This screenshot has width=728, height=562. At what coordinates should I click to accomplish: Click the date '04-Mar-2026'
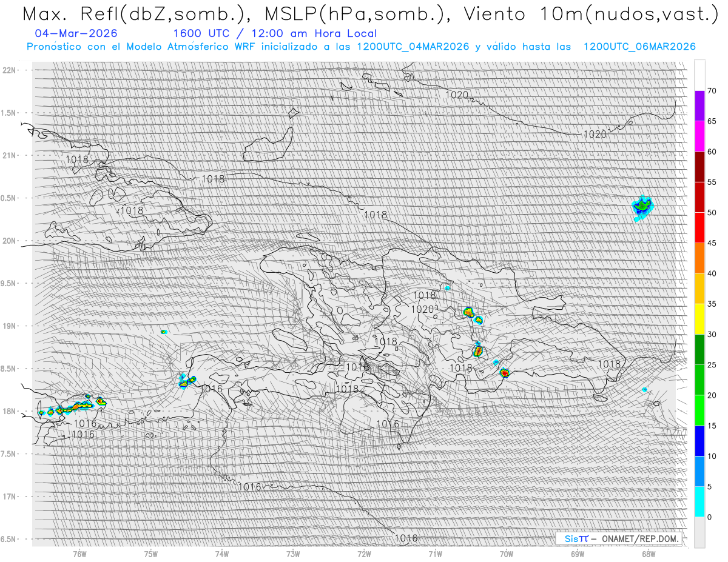pos(76,33)
